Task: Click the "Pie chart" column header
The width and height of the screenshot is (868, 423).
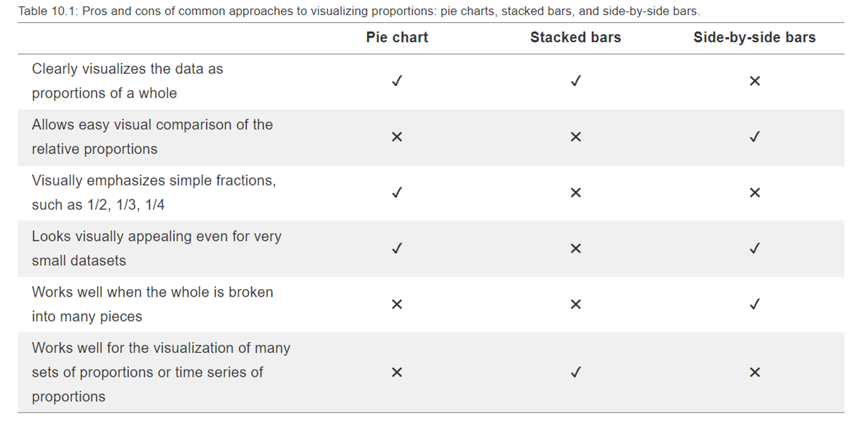Action: (397, 38)
